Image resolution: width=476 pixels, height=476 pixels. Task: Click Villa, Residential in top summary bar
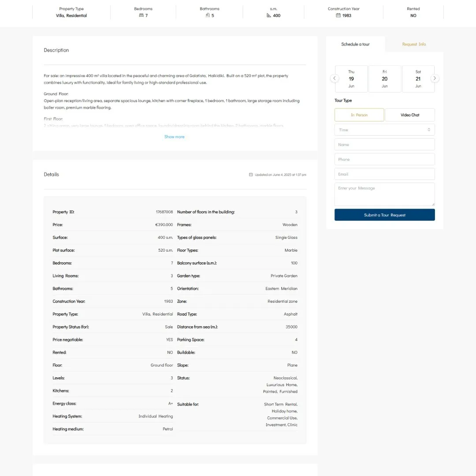click(71, 15)
